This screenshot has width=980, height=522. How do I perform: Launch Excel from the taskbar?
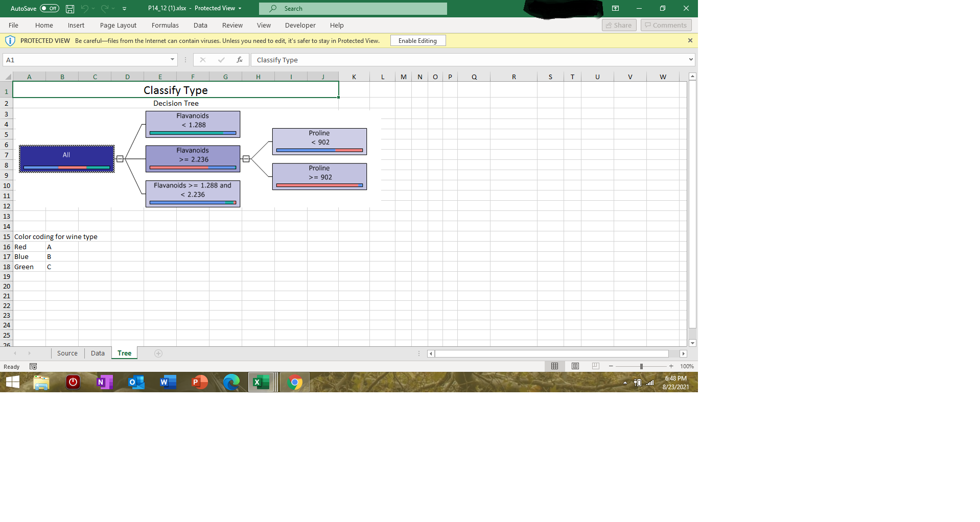click(262, 382)
